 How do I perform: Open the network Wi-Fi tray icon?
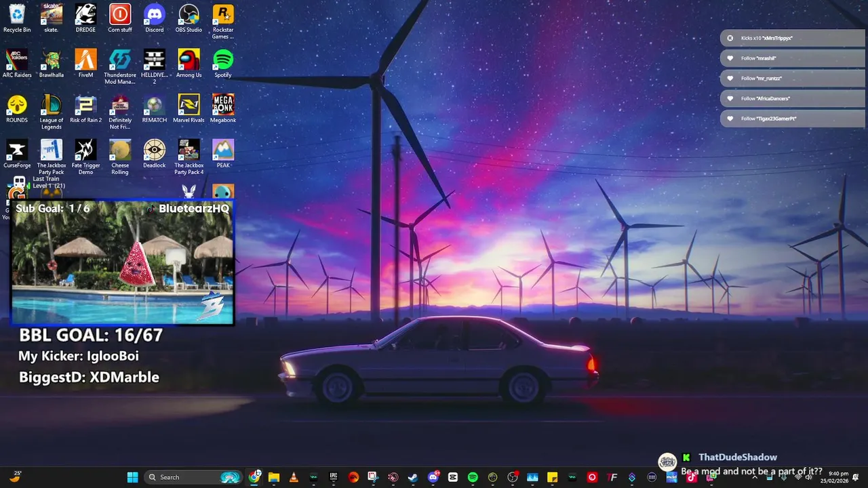pos(797,477)
